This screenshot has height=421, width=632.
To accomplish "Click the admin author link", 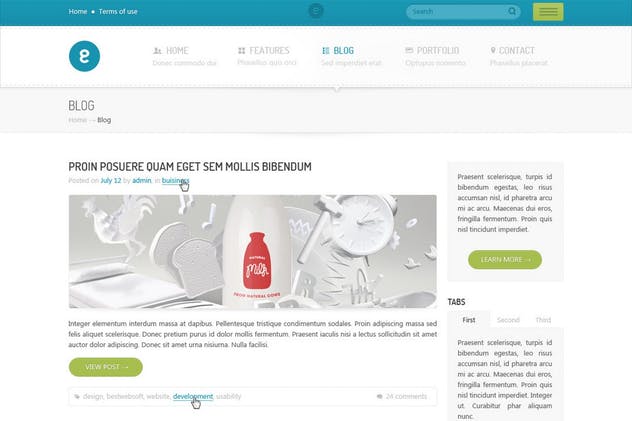I will [x=142, y=180].
